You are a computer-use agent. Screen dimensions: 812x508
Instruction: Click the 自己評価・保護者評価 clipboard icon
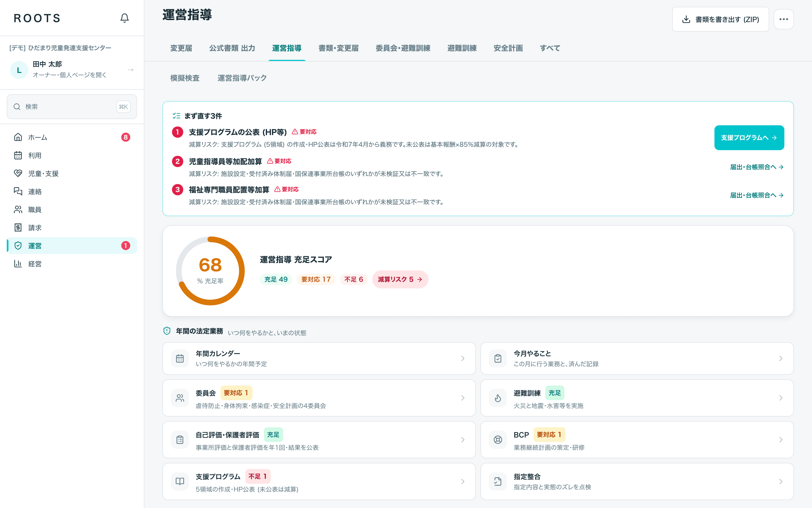[x=180, y=440]
